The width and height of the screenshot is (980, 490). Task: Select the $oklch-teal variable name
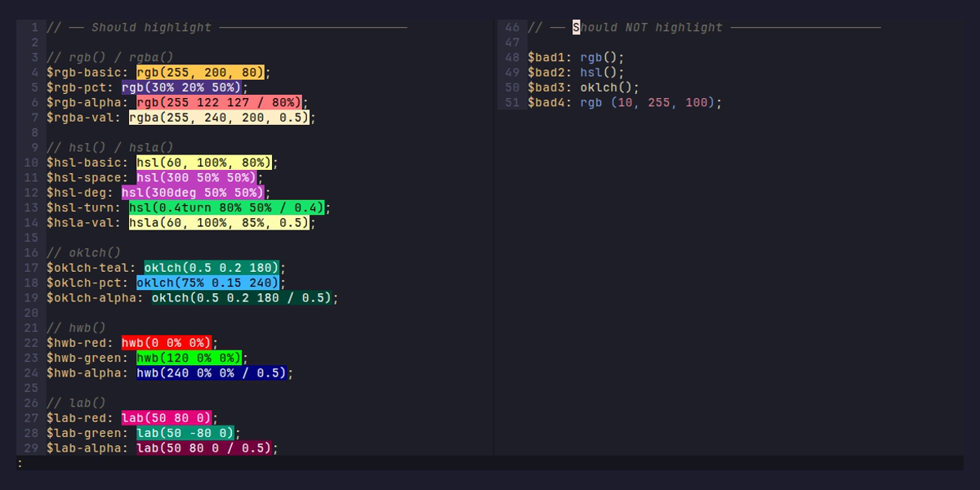click(88, 268)
